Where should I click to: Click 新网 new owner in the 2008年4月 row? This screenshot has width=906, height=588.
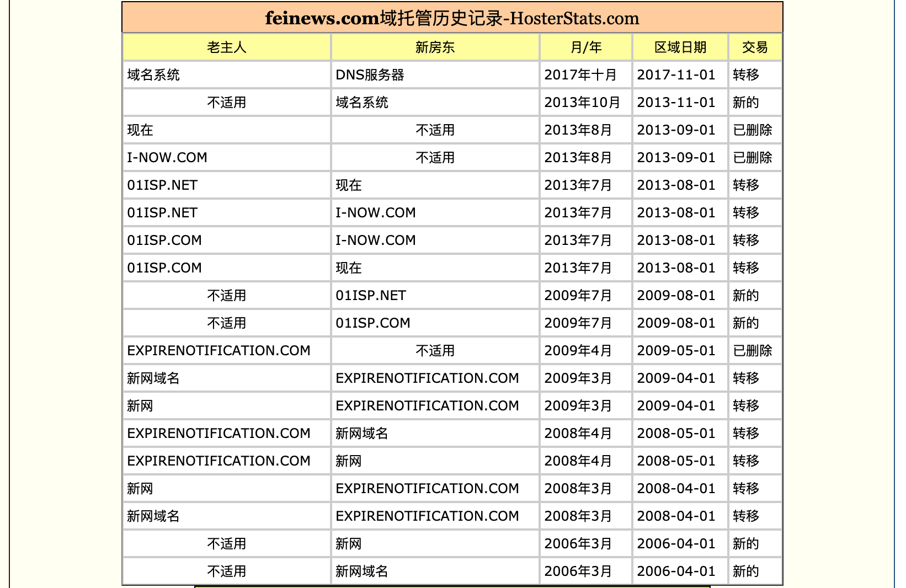coord(349,461)
